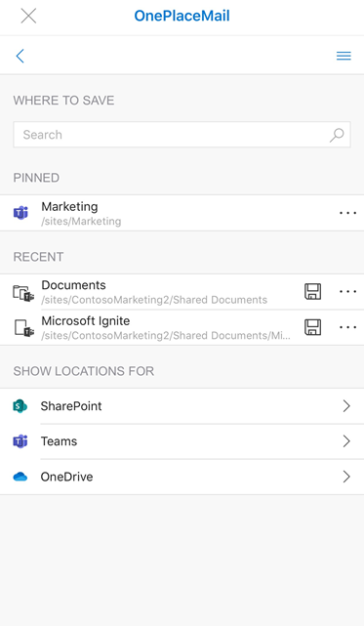
Task: Close the OnePlaceMail panel with the X
Action: tap(28, 16)
